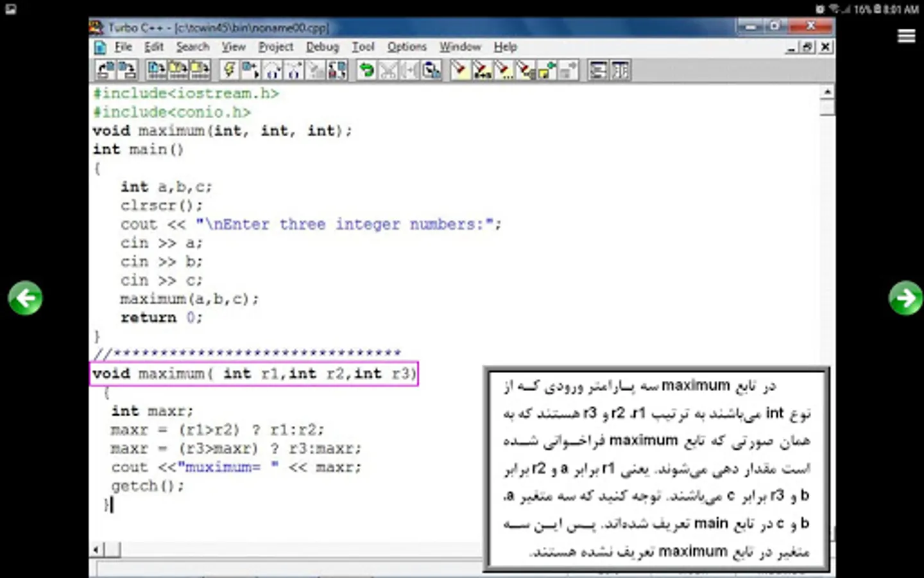Click the plain flashlight Find icon
Viewport: 924px width, 578px height.
[x=459, y=70]
